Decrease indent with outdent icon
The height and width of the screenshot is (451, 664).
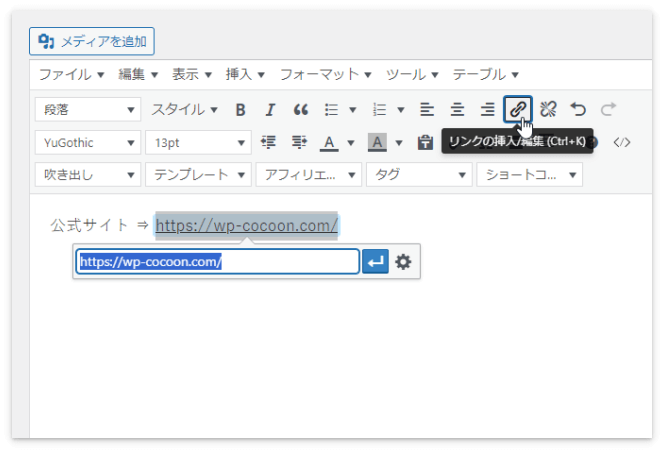(x=268, y=142)
